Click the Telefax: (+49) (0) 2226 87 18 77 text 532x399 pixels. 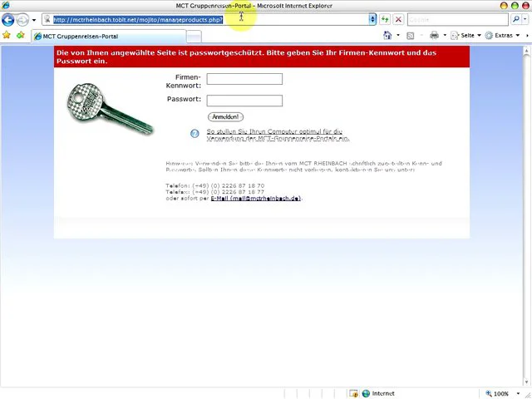tap(214, 192)
